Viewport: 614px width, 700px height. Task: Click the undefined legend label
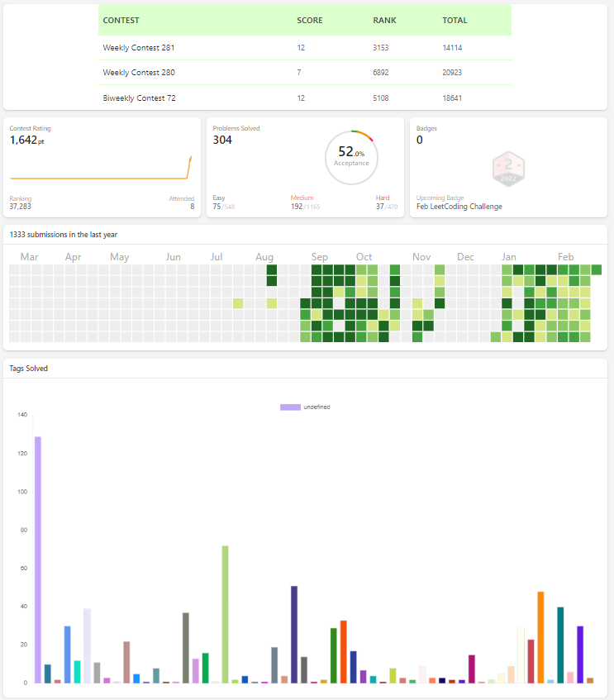[317, 407]
